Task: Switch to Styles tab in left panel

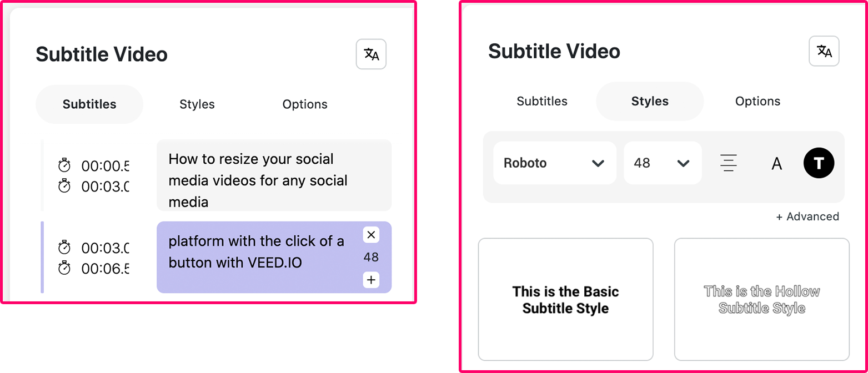Action: pos(197,104)
